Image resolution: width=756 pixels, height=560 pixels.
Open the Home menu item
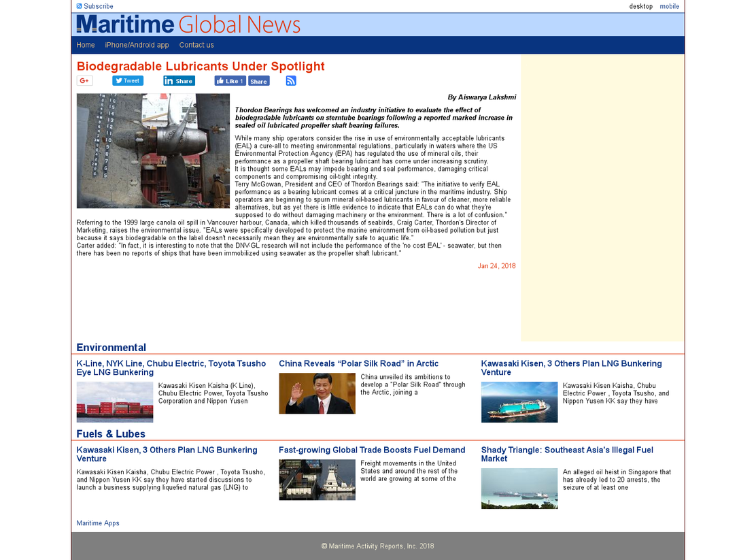[86, 45]
